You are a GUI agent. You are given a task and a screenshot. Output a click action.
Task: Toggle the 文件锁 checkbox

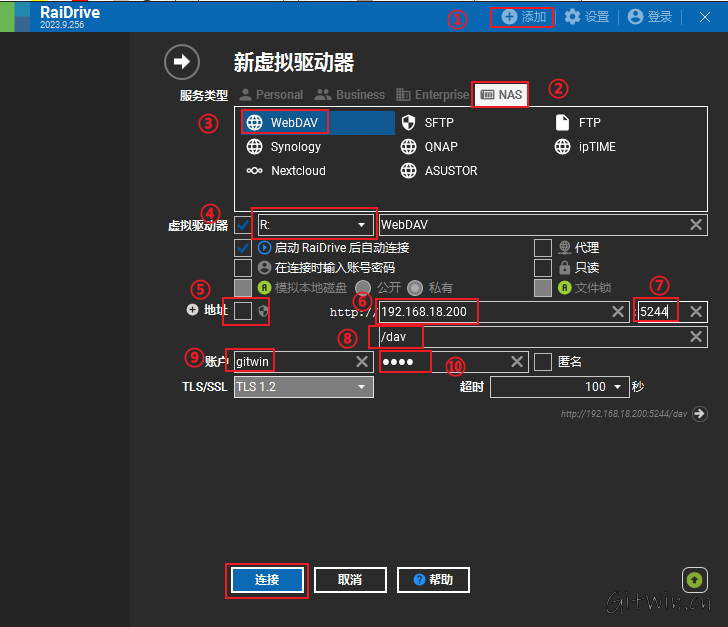click(x=543, y=288)
